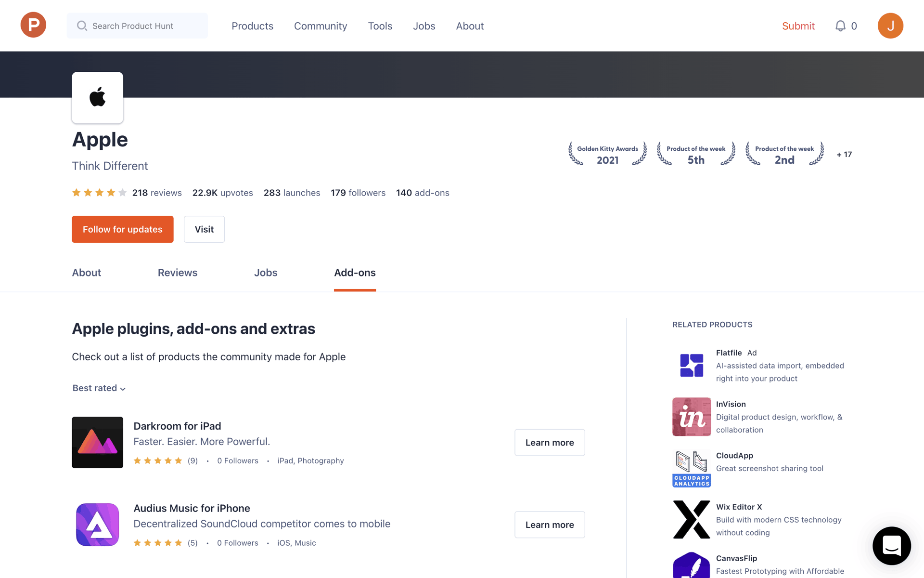This screenshot has height=578, width=924.
Task: Open Audius Music for iPhone title
Action: pyautogui.click(x=192, y=508)
